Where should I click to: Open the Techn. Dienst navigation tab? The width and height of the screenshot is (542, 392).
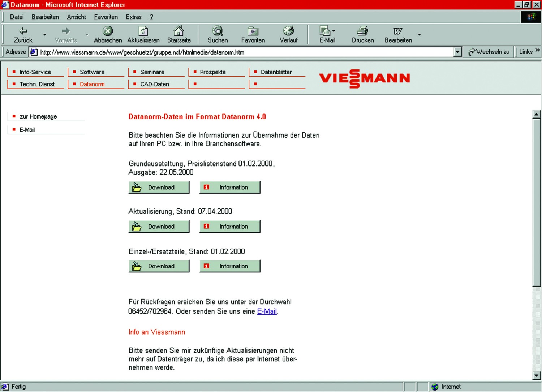[x=35, y=84]
